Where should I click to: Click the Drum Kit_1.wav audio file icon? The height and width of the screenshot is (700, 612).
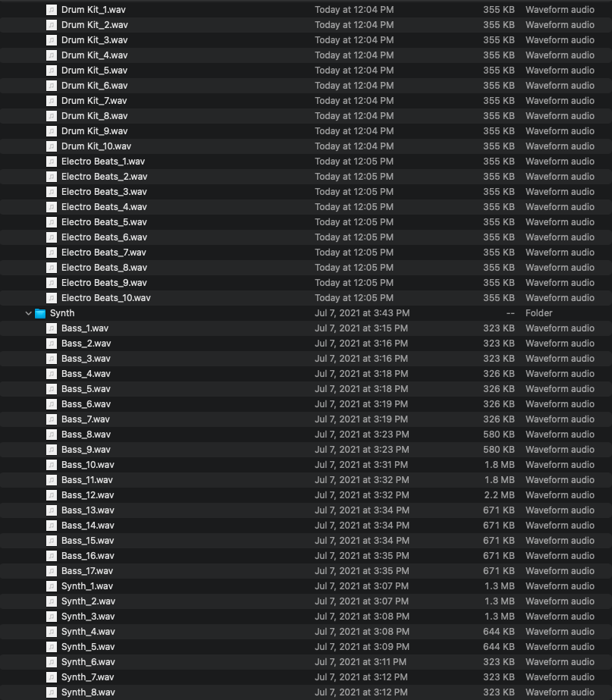[x=52, y=10]
